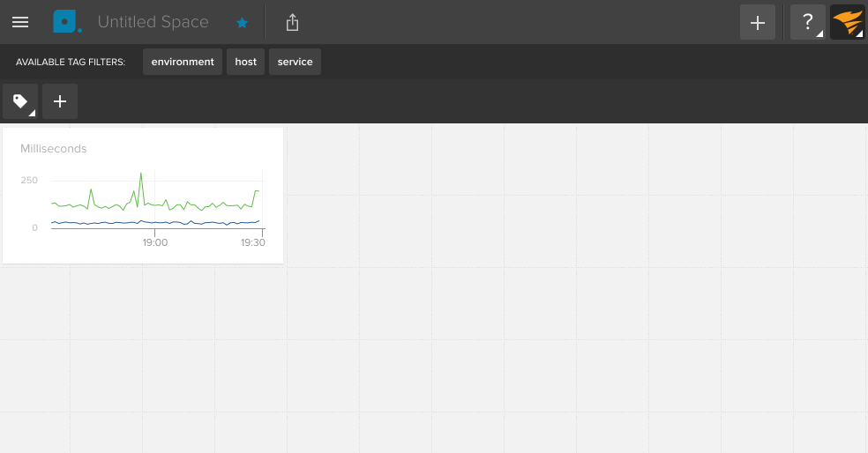Viewport: 868px width, 453px height.
Task: Open the question mark help dropdown
Action: click(807, 23)
